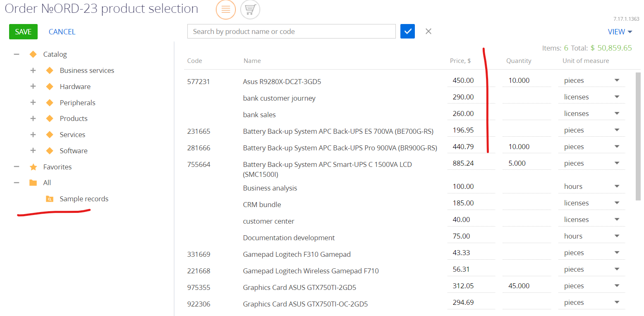Click product name Battery Back-up ES 700VA (BE700G-RS)
This screenshot has height=316, width=644.
[x=338, y=131]
